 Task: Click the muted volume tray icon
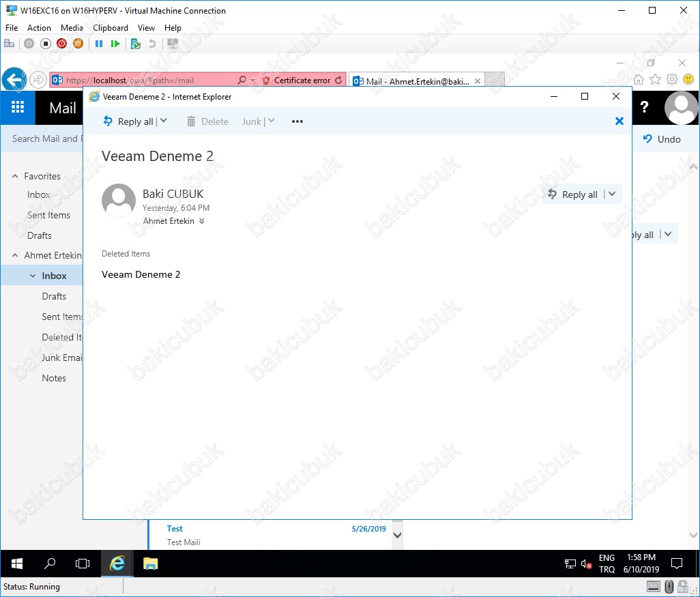click(x=586, y=564)
